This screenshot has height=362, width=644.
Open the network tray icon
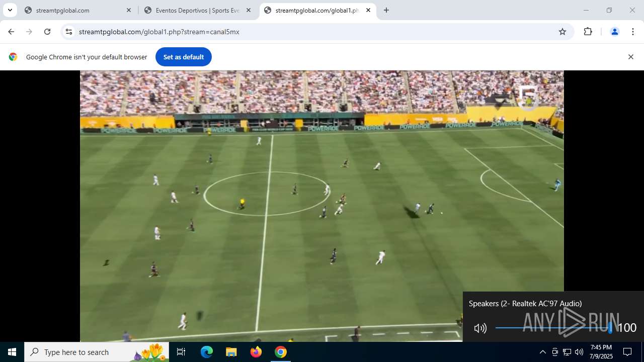click(x=567, y=352)
